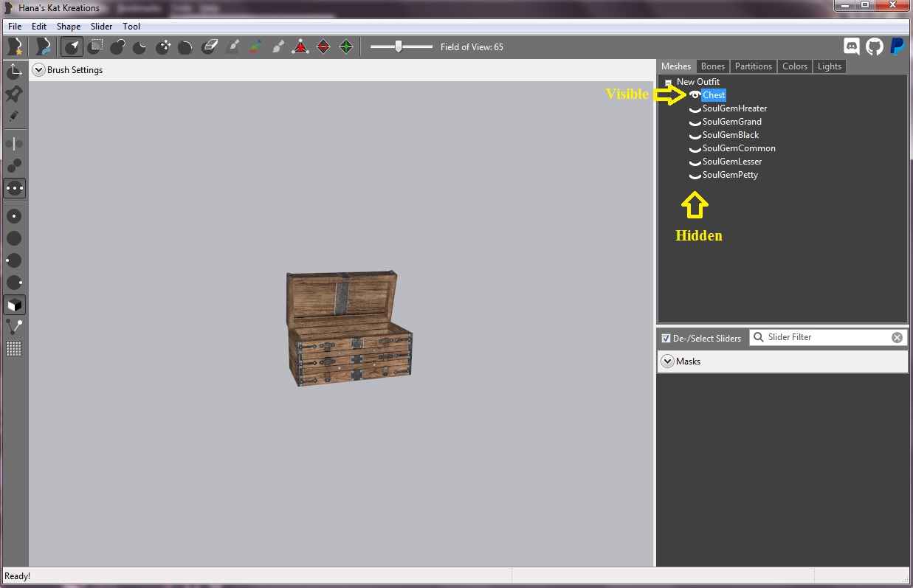
Task: Select the eraser Undiff brush
Action: (x=210, y=46)
